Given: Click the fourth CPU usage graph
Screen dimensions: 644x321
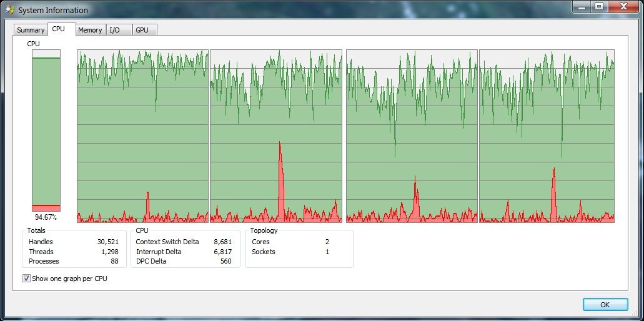Looking at the screenshot, I should pyautogui.click(x=547, y=136).
